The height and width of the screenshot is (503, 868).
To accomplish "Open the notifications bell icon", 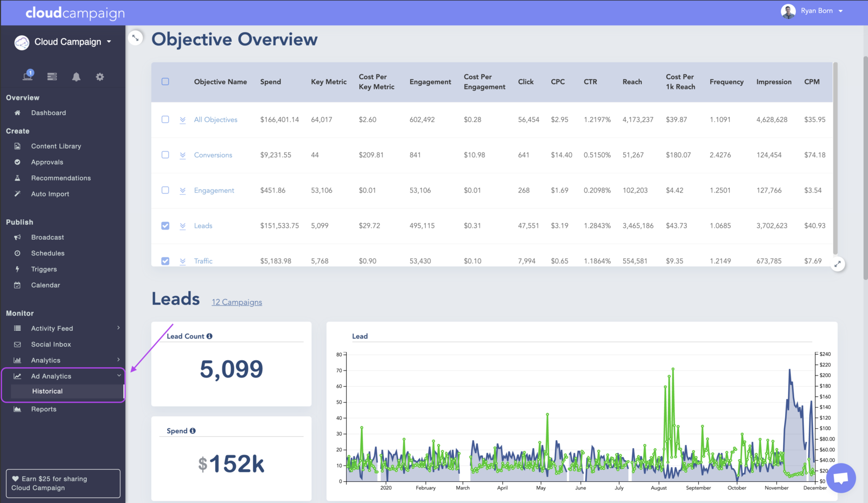I will pos(76,77).
